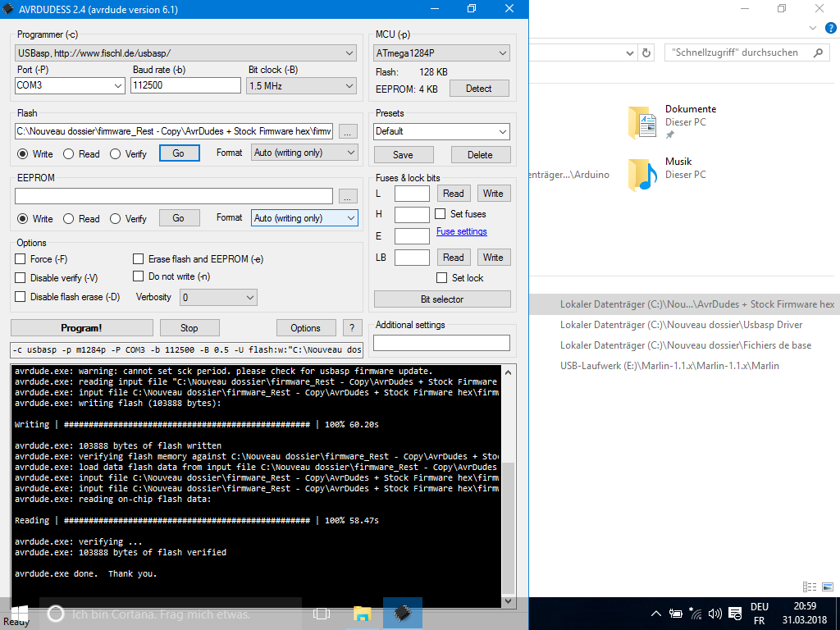Image resolution: width=840 pixels, height=630 pixels.
Task: Open the MCU ATmega1284P dropdown
Action: coord(441,53)
